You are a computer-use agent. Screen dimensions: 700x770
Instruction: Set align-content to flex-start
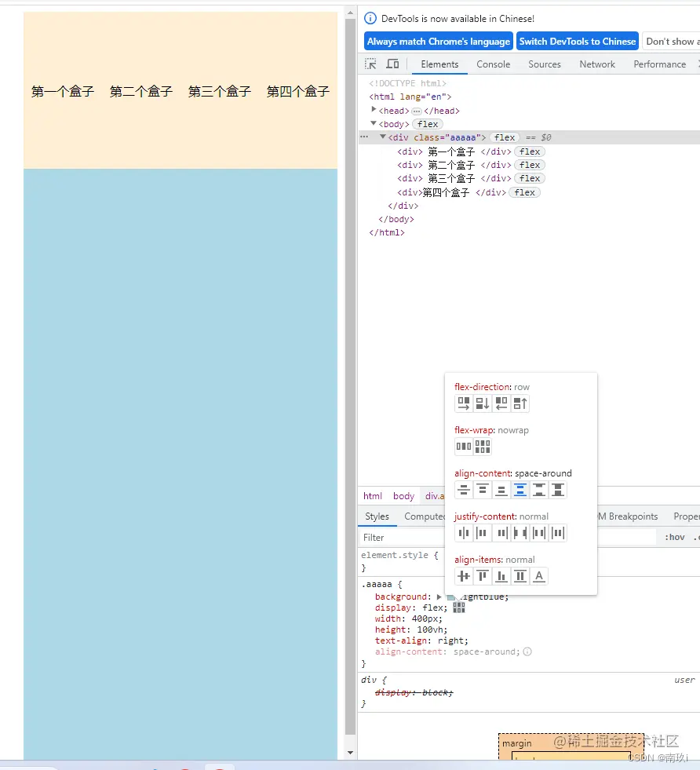(483, 490)
